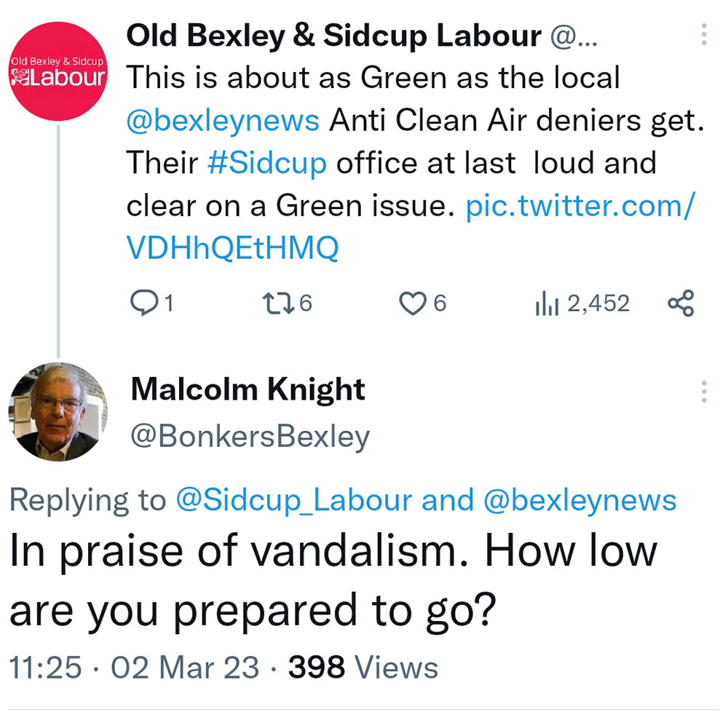This screenshot has width=728, height=728.
Task: Click the 11:25 · 02 Mar 23 timestamp
Action: [133, 668]
